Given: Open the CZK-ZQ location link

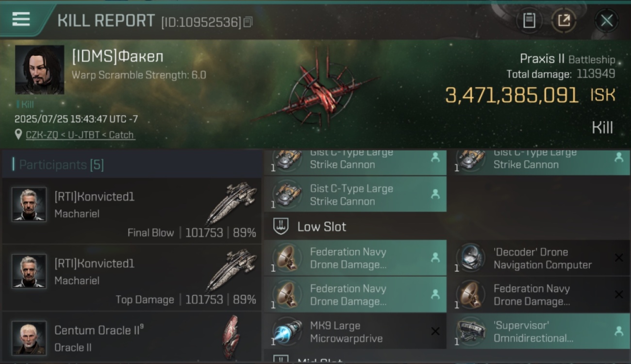Looking at the screenshot, I should click(80, 135).
